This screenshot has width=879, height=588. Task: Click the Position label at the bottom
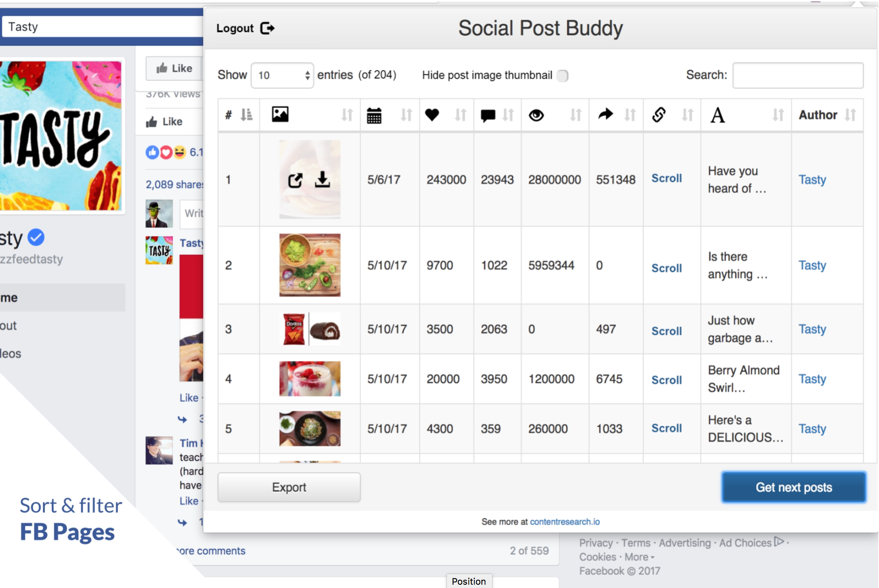tap(469, 581)
